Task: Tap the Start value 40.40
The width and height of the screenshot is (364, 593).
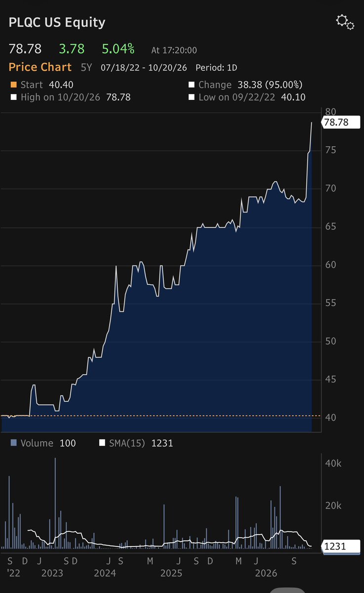Action: tap(61, 85)
